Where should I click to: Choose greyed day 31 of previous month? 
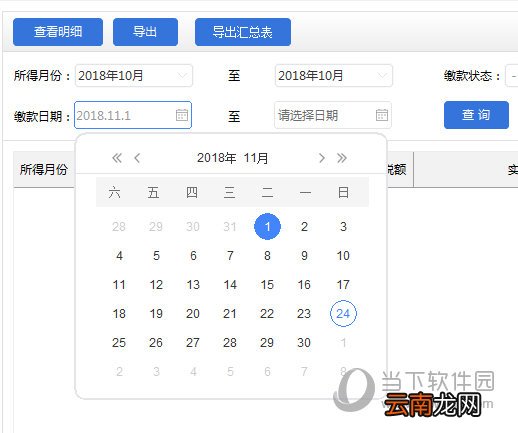(x=230, y=227)
